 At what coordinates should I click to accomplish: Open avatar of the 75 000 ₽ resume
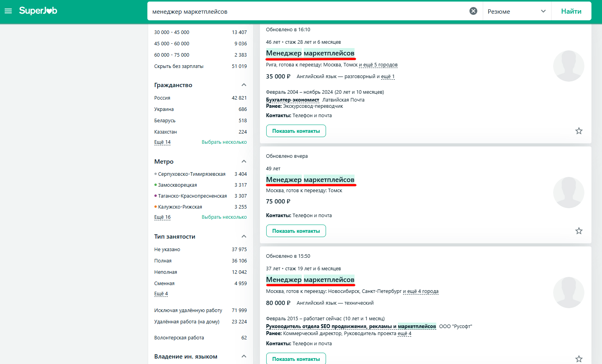point(568,193)
